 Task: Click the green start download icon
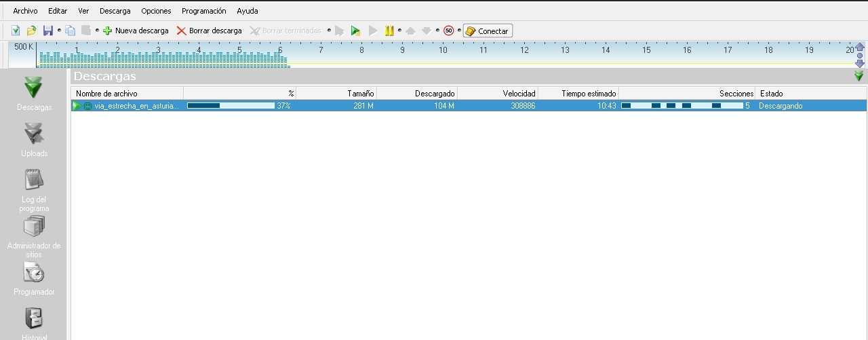point(355,31)
